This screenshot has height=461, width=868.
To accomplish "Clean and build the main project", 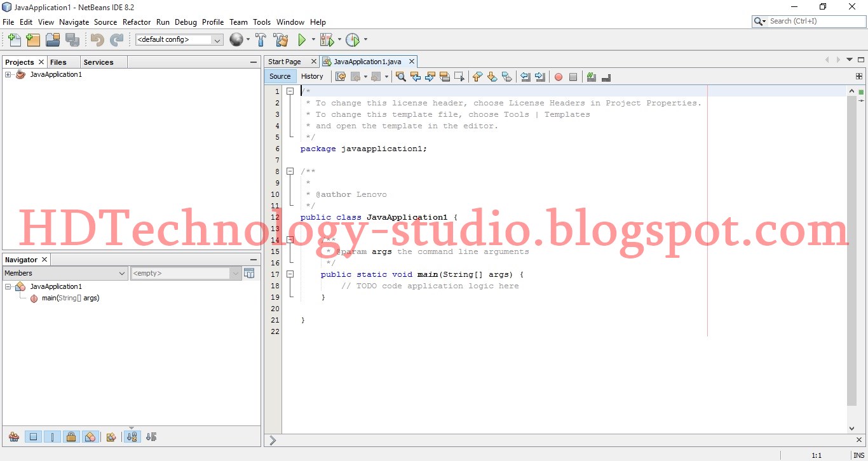I will (x=280, y=39).
